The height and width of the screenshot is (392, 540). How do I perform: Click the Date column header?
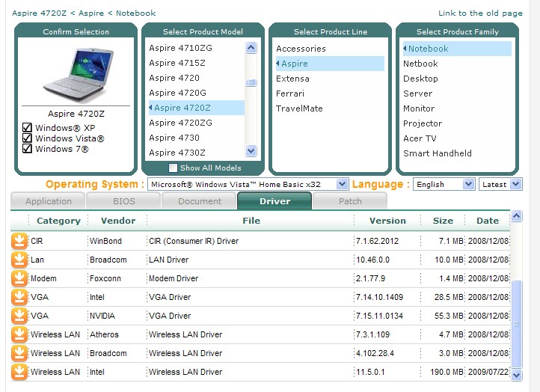tap(488, 221)
